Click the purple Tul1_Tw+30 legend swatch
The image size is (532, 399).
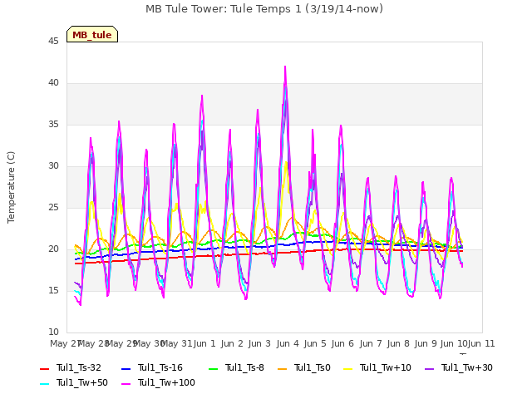[429, 368]
